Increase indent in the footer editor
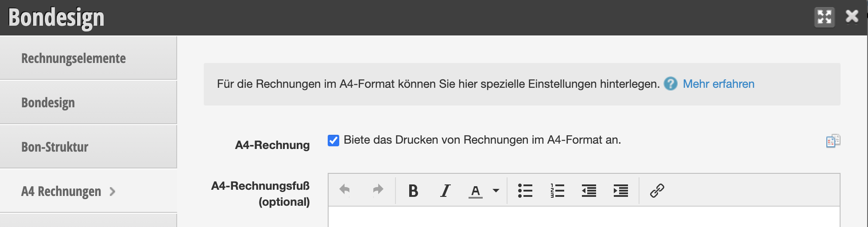The height and width of the screenshot is (227, 868). (x=621, y=191)
